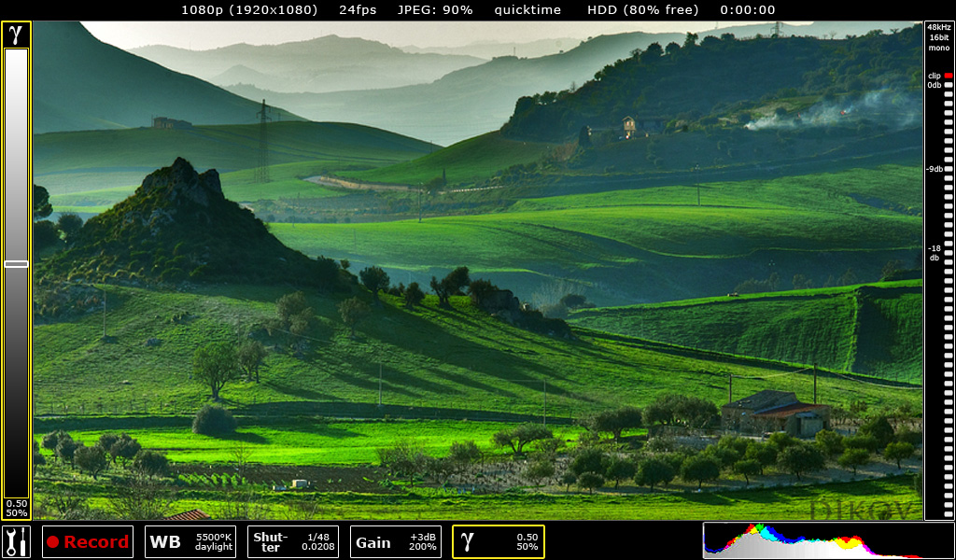This screenshot has height=560, width=956.
Task: Click the JPEG: 90% quality label
Action: click(434, 10)
